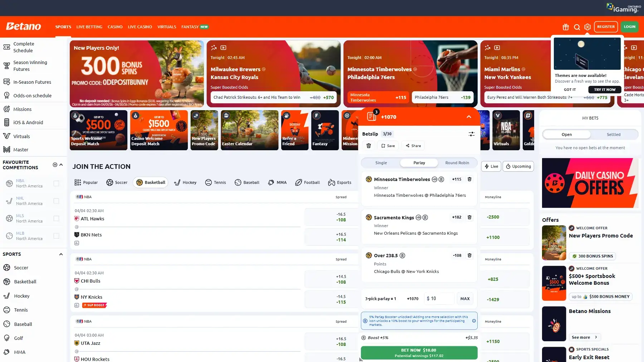Switch betslip to Single mode
644x362 pixels.
click(x=381, y=163)
